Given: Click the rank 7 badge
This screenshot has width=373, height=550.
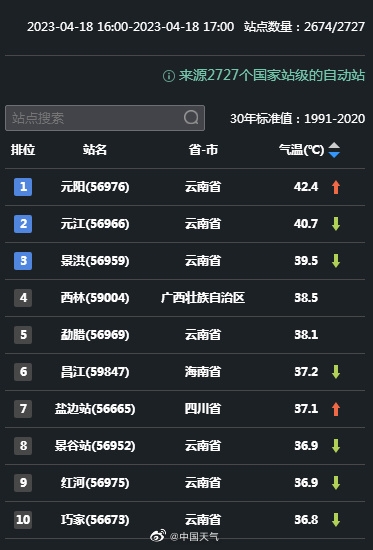Looking at the screenshot, I should [x=23, y=409].
